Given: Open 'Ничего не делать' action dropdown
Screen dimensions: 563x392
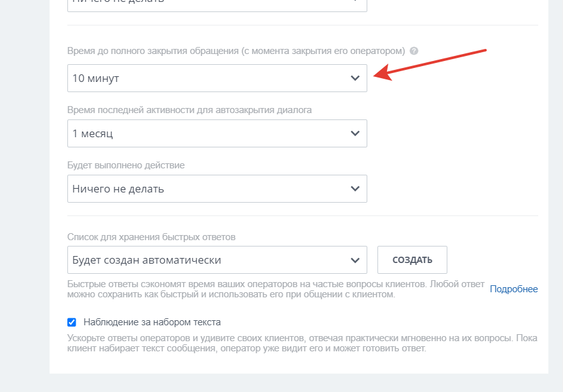Looking at the screenshot, I should [217, 189].
